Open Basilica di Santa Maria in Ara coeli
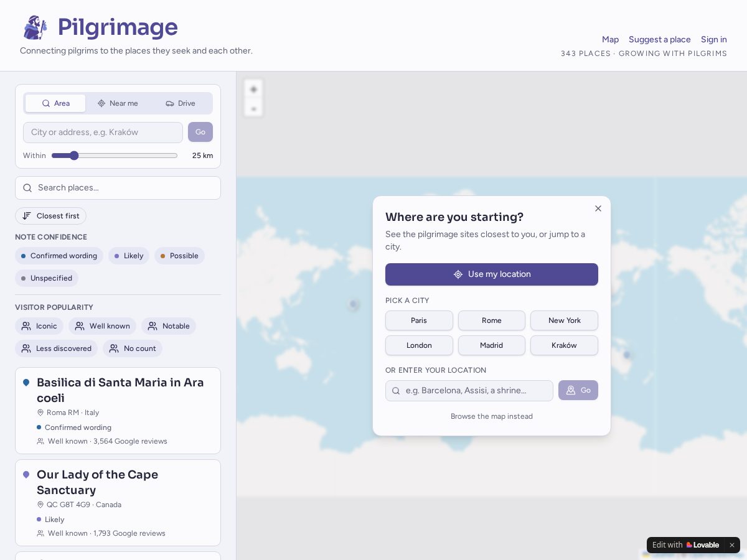The width and height of the screenshot is (747, 560). coord(118,411)
